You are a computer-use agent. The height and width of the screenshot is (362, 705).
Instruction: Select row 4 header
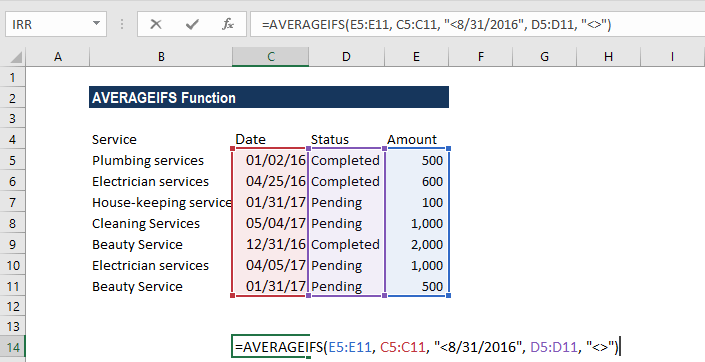[13, 139]
